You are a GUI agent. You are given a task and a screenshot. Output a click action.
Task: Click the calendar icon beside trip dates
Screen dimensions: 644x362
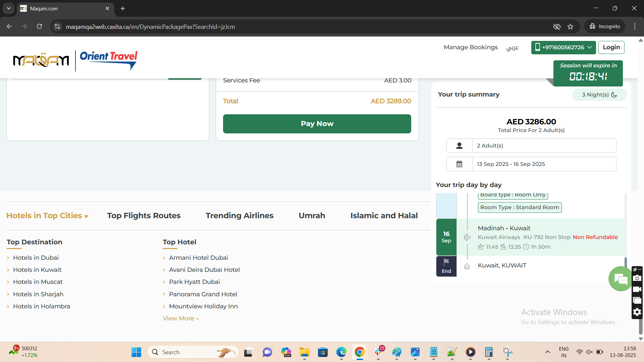point(459,164)
